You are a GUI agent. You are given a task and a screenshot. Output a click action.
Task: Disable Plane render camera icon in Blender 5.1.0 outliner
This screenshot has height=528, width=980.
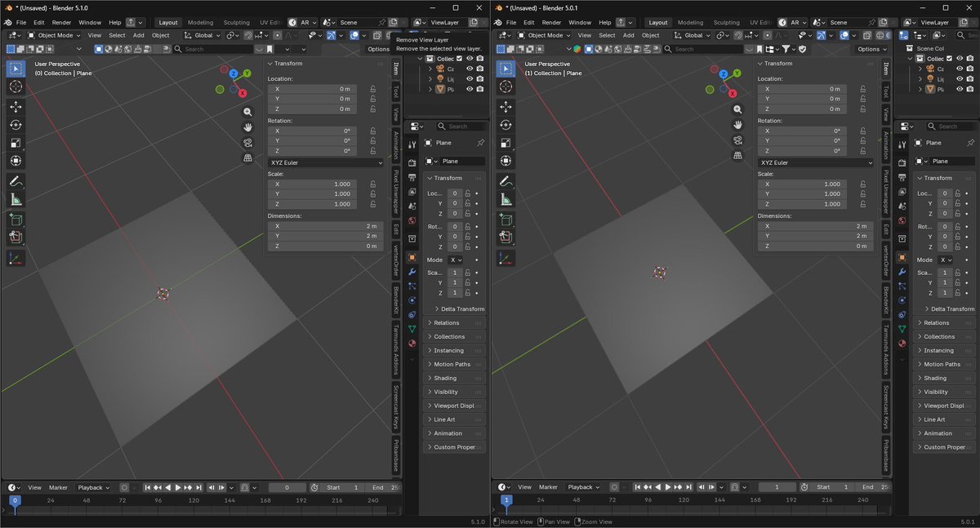[x=480, y=89]
